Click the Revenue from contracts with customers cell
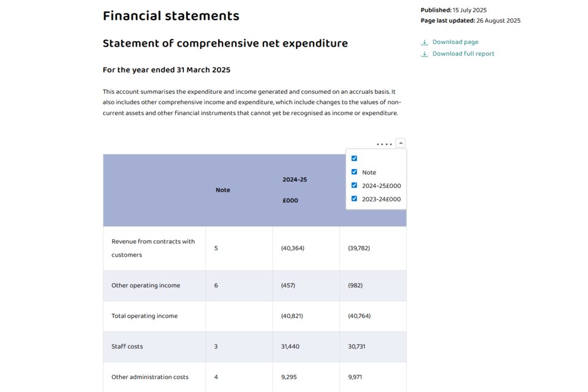This screenshot has width=588, height=392. click(x=153, y=248)
